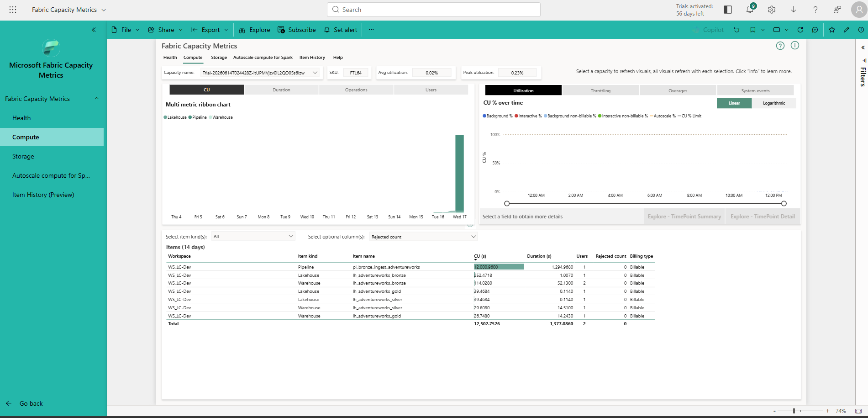Open the Item History report tab
Image resolution: width=868 pixels, height=418 pixels.
coord(312,58)
